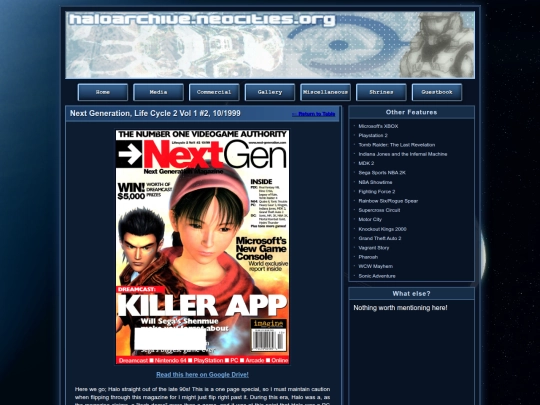
Task: Go to the Media section
Action: coord(158,92)
